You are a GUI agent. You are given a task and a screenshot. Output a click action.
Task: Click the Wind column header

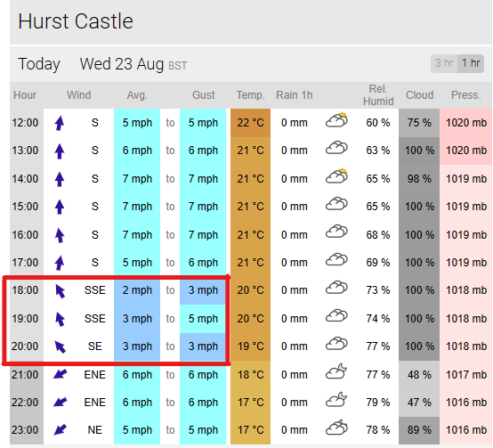pos(78,95)
